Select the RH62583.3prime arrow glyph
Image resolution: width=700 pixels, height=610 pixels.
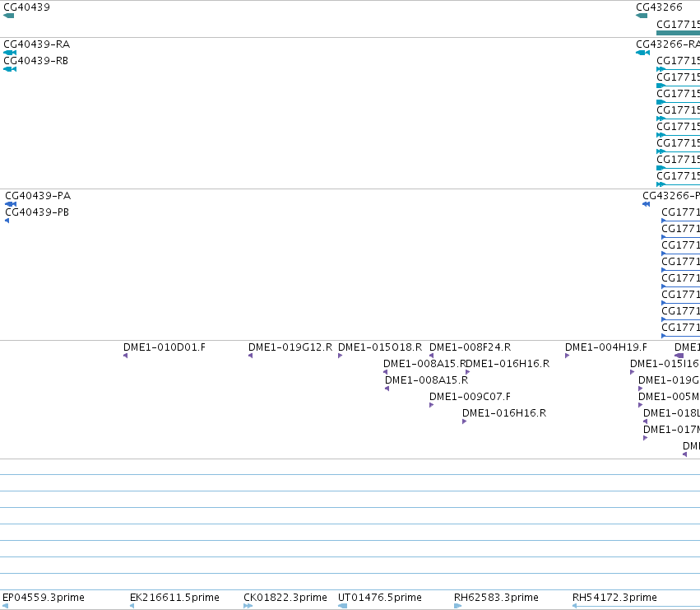click(x=457, y=607)
